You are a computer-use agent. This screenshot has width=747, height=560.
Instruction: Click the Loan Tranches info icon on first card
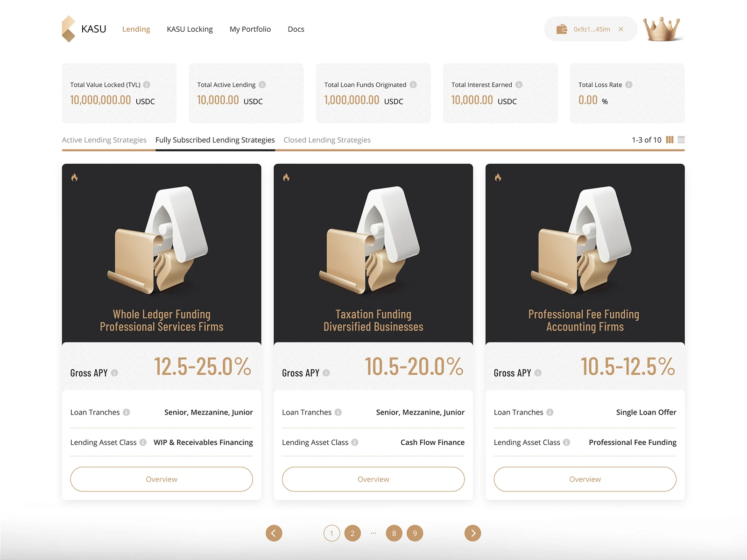pos(127,412)
